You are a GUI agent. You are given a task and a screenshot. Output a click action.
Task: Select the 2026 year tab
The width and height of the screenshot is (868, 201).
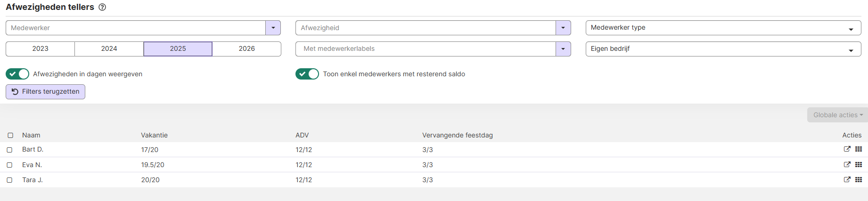point(246,49)
